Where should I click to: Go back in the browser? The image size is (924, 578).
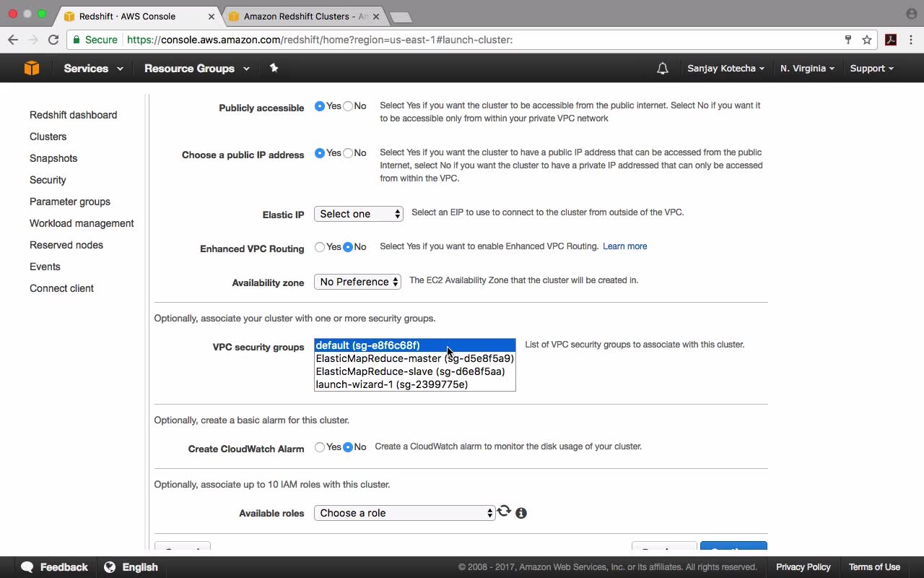[13, 40]
